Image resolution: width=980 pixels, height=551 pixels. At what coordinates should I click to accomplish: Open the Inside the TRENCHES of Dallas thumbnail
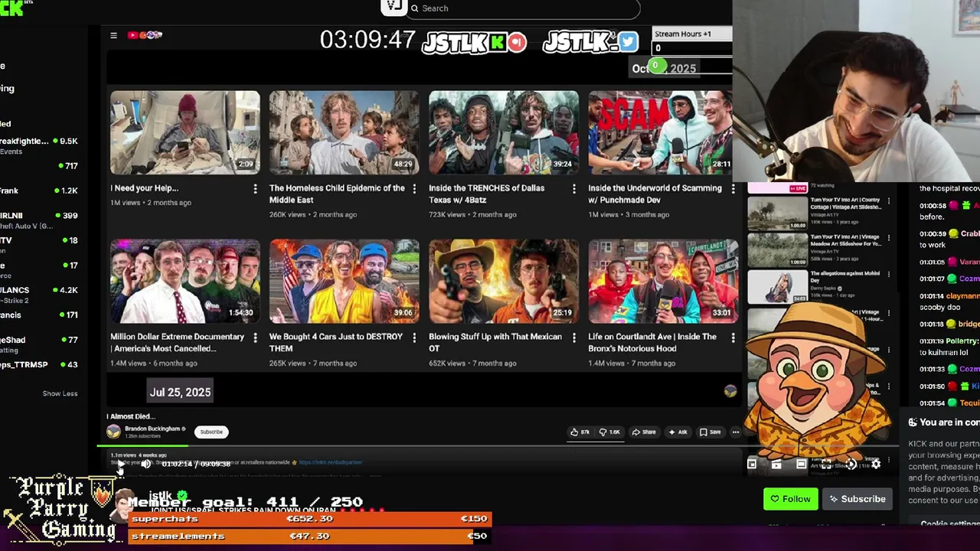click(x=503, y=132)
